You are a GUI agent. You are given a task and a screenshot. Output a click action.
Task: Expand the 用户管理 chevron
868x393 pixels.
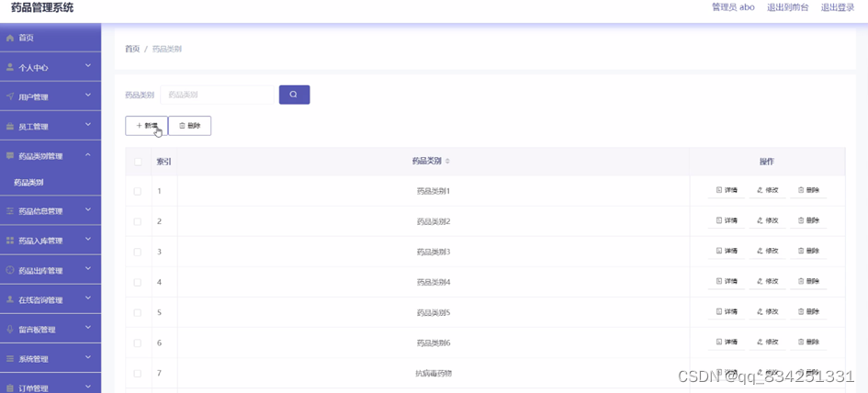click(x=88, y=95)
